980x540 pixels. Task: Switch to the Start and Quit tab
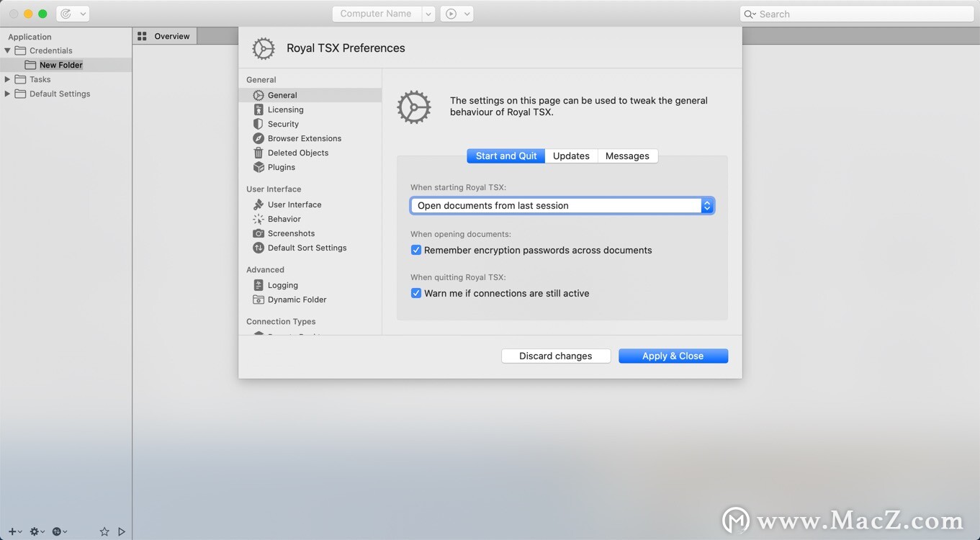coord(506,156)
